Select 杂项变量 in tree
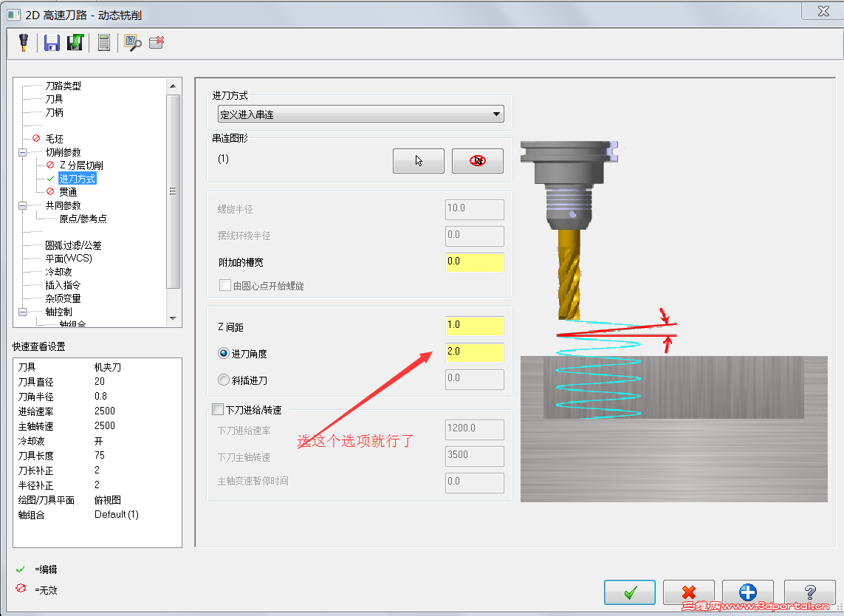 63,299
